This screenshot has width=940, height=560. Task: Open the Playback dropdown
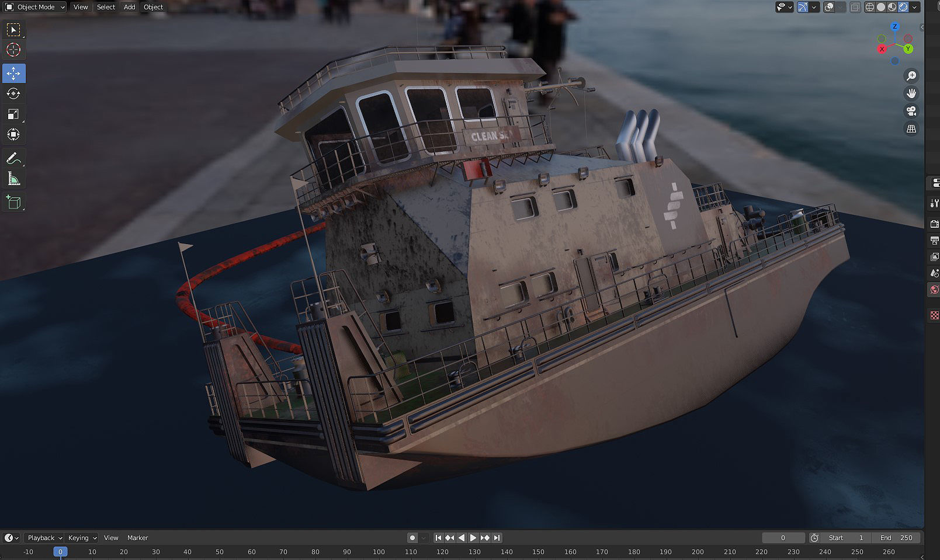[x=45, y=538]
